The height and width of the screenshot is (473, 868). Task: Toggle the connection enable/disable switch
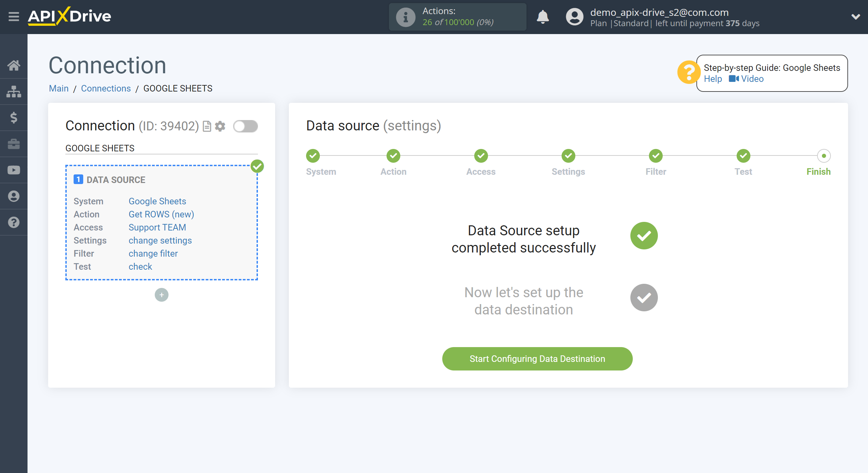[x=245, y=126]
